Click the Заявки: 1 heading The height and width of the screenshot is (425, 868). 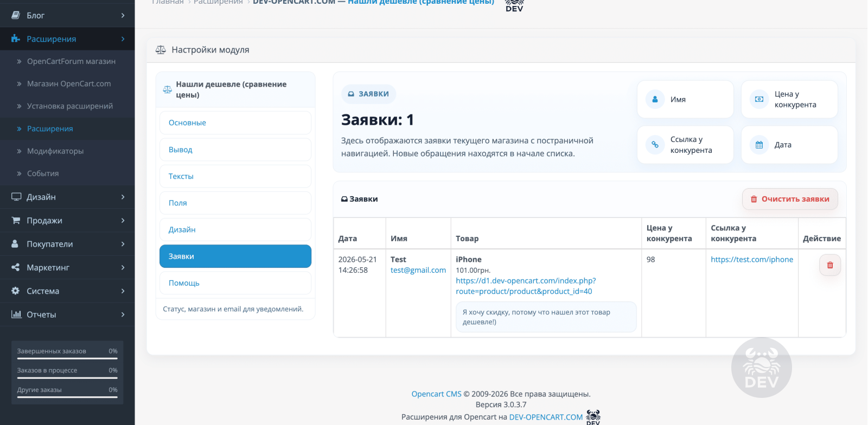378,119
